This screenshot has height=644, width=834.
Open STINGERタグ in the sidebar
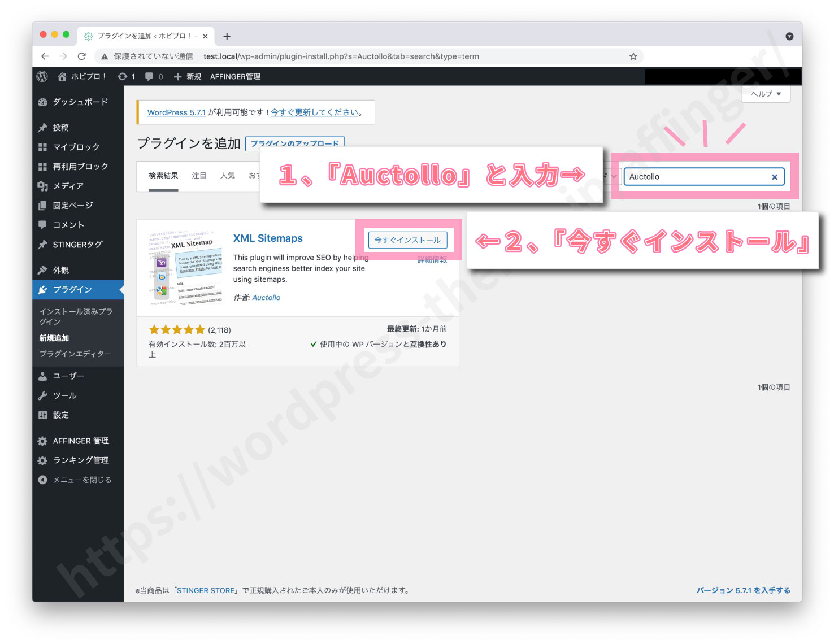(x=78, y=245)
